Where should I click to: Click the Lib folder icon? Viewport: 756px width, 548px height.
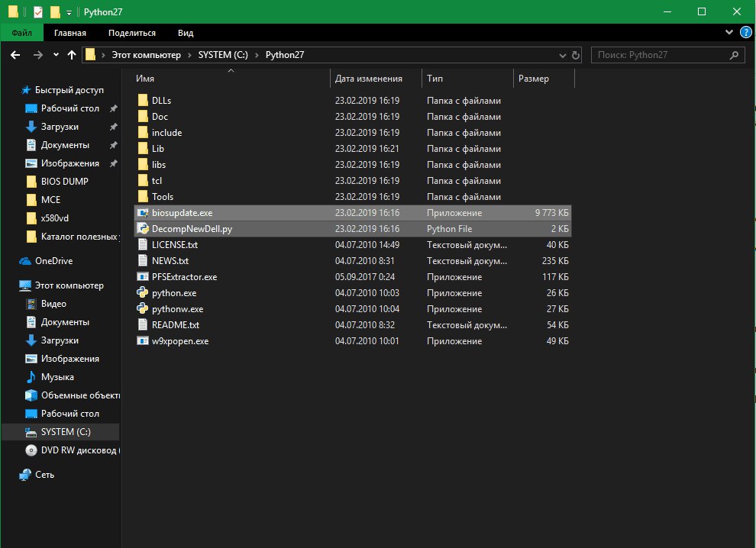tap(143, 148)
